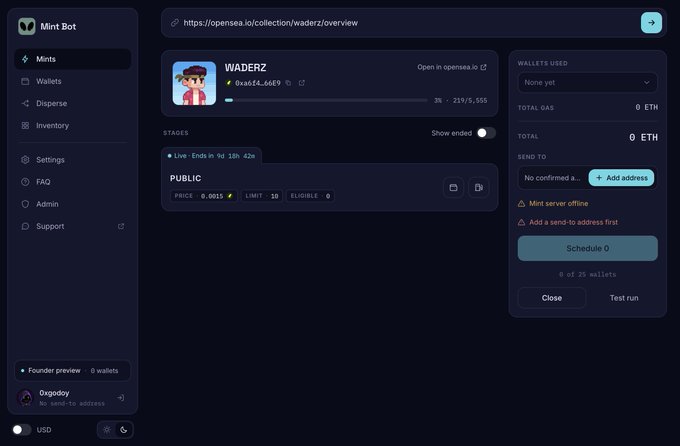Screen dimensions: 680x446
Task: Click the TOTAL 0 ETH value
Action: pyautogui.click(x=644, y=138)
